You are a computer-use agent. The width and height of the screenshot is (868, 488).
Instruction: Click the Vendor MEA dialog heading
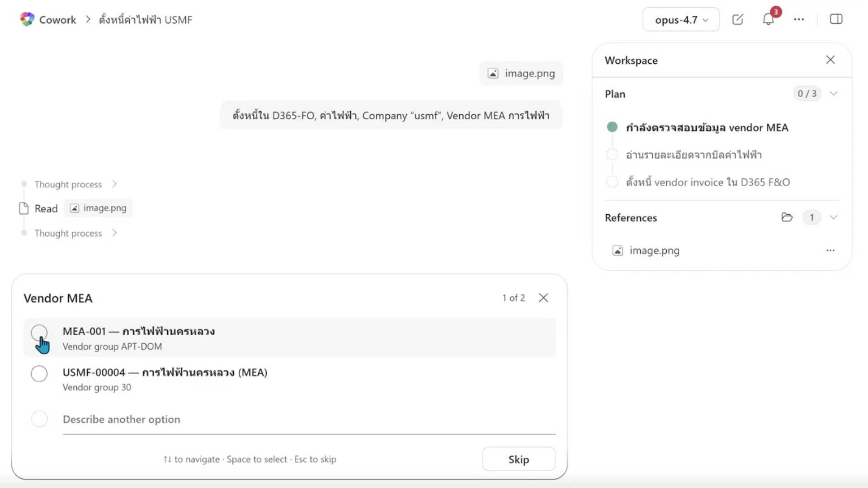click(58, 298)
